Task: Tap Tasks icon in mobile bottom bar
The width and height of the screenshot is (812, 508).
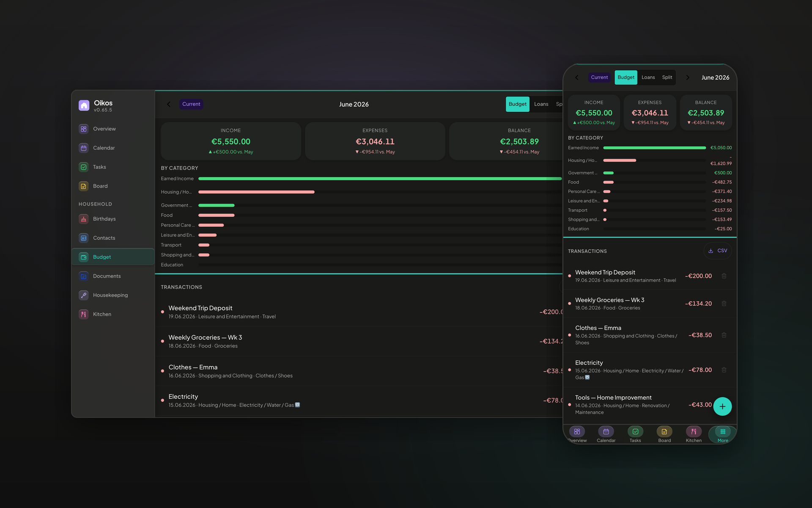Action: coord(635,431)
